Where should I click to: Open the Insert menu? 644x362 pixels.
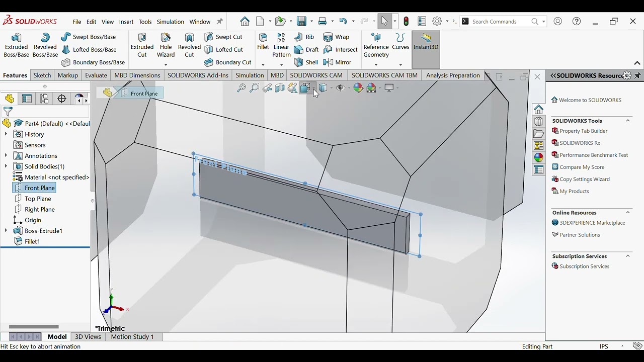tap(126, 22)
